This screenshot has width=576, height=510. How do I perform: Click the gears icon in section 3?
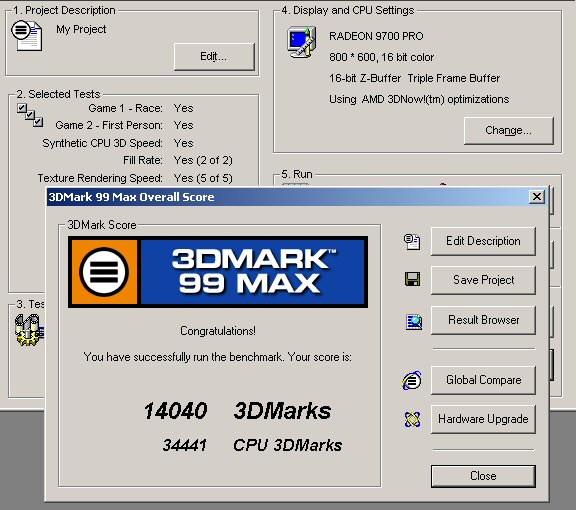(29, 330)
